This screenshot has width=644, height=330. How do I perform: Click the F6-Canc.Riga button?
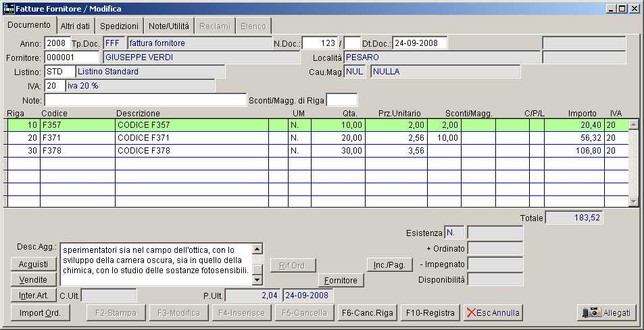tap(367, 312)
